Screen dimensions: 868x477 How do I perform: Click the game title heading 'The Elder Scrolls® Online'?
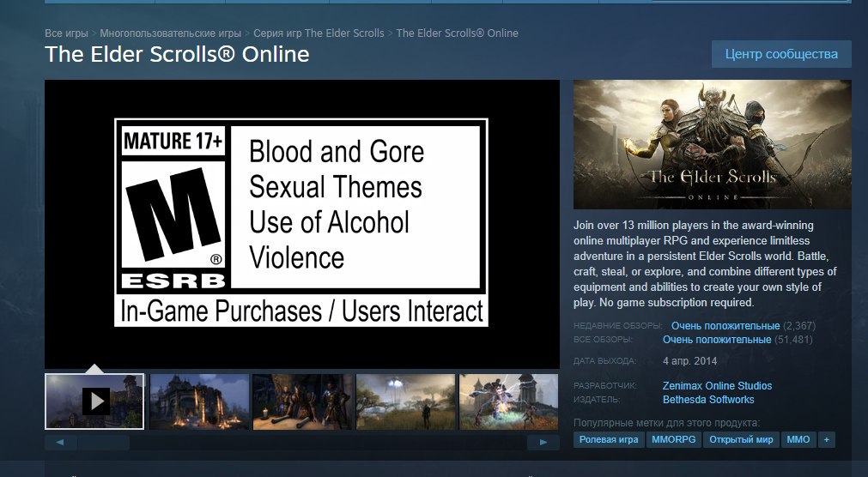pyautogui.click(x=177, y=54)
